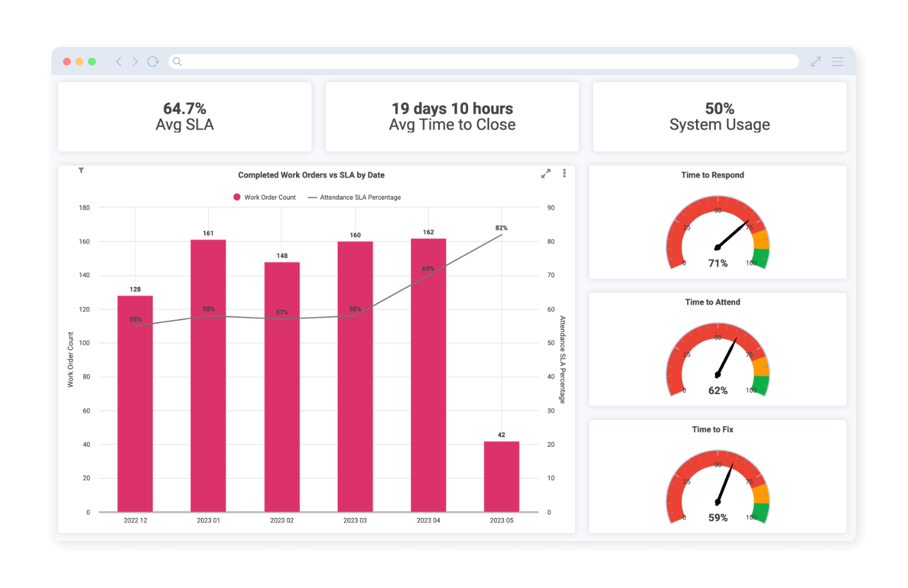
Task: Open the browser hamburger menu
Action: point(837,62)
